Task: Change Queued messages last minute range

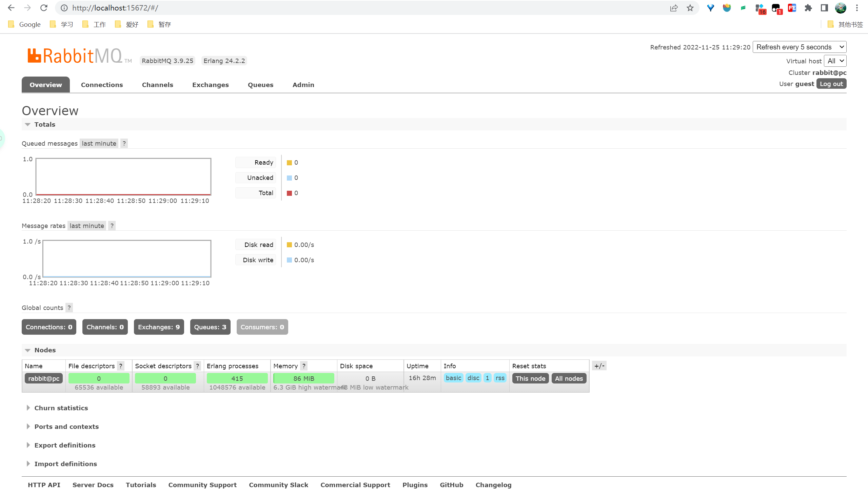Action: [99, 143]
